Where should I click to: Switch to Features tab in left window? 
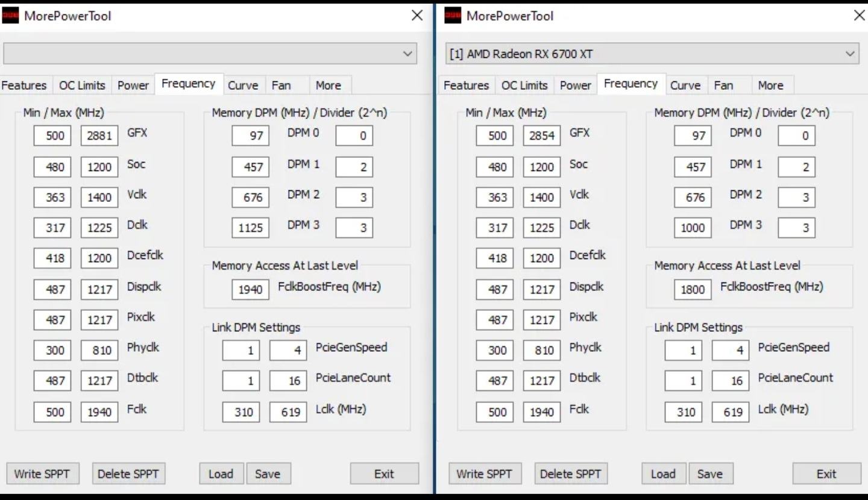click(24, 86)
